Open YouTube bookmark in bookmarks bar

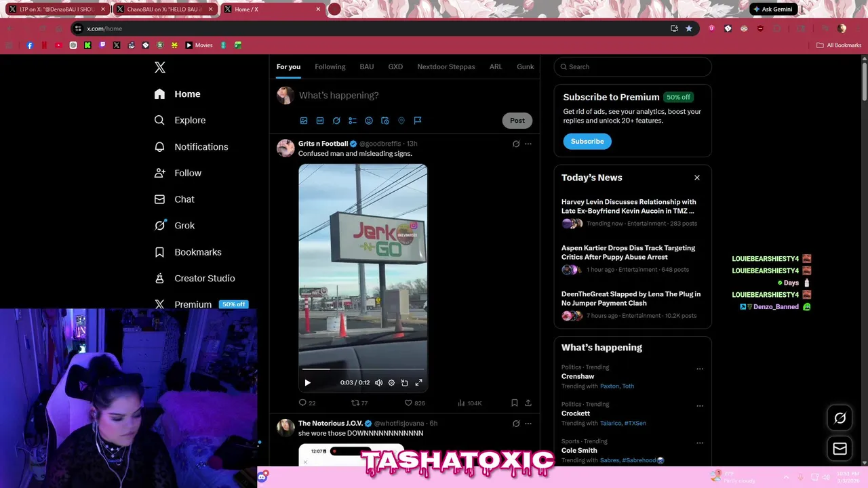[x=58, y=45]
